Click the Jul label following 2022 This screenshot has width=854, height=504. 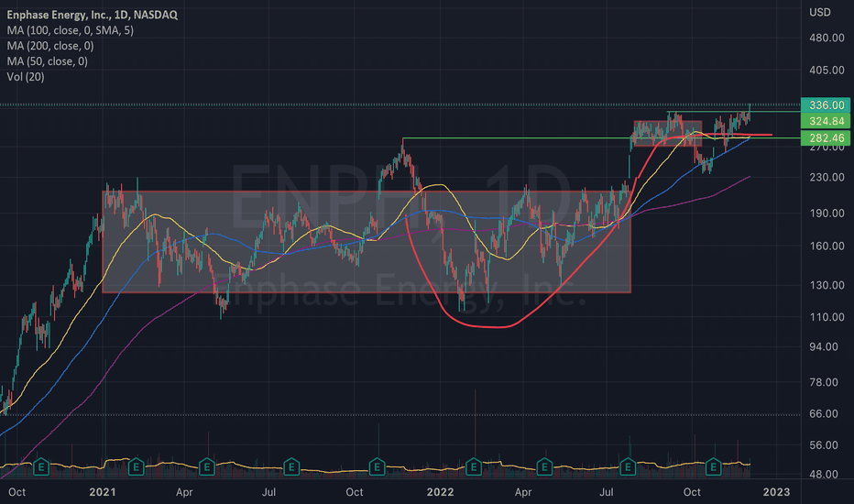[x=607, y=492]
